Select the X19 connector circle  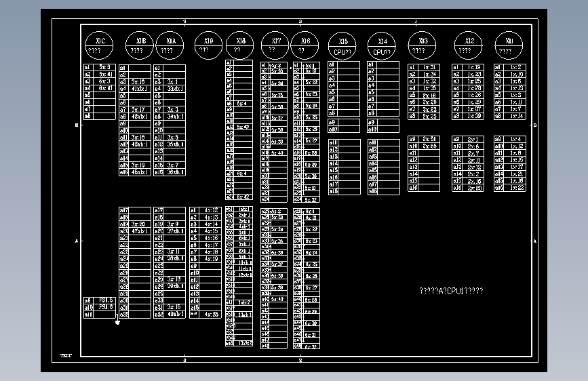pyautogui.click(x=208, y=45)
